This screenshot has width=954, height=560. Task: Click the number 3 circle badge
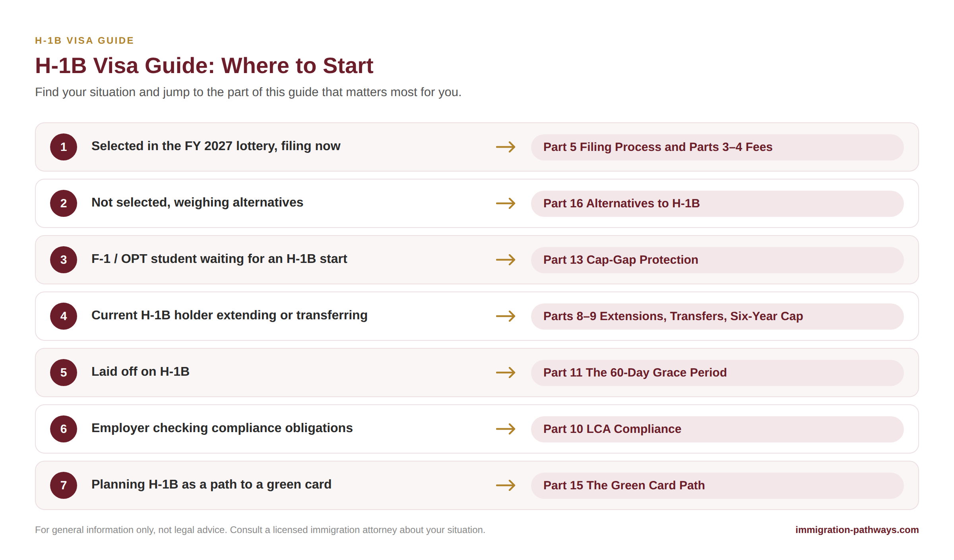(x=64, y=260)
